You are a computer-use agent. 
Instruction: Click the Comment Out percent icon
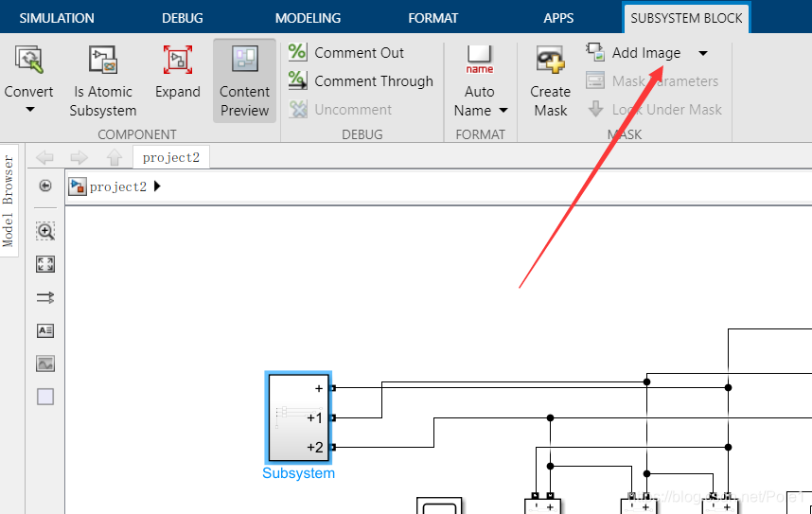(298, 52)
